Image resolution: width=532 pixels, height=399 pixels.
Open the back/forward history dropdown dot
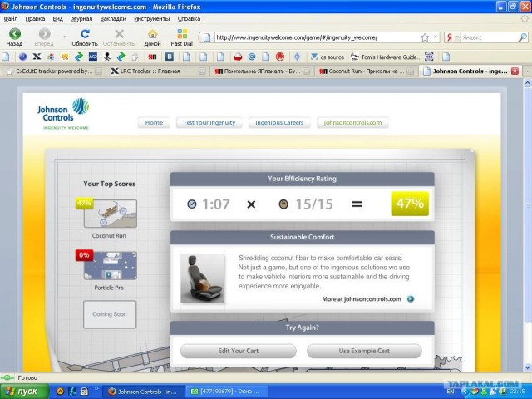click(65, 37)
